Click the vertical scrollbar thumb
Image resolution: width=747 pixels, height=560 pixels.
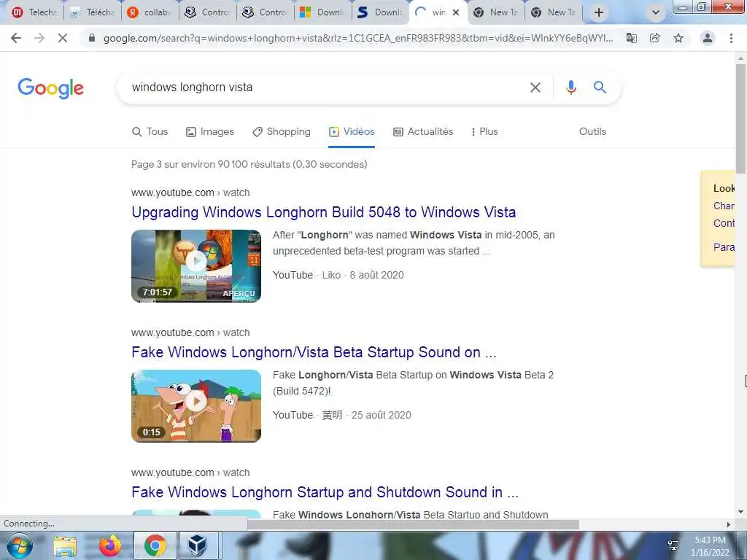point(741,118)
